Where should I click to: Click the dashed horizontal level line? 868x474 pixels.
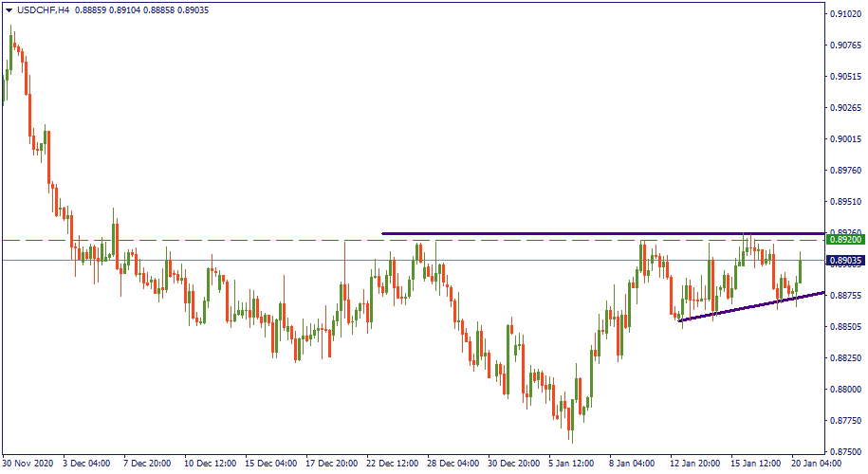tap(190, 240)
